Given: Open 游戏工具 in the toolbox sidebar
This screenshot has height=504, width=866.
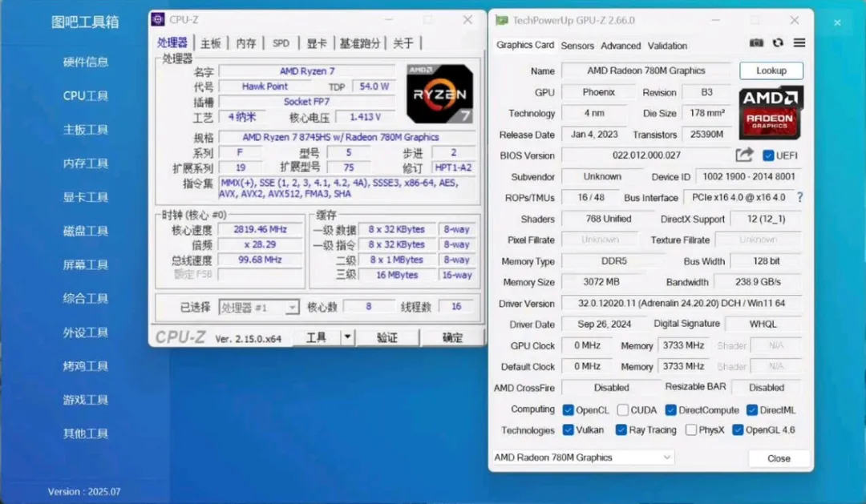Looking at the screenshot, I should 85,400.
